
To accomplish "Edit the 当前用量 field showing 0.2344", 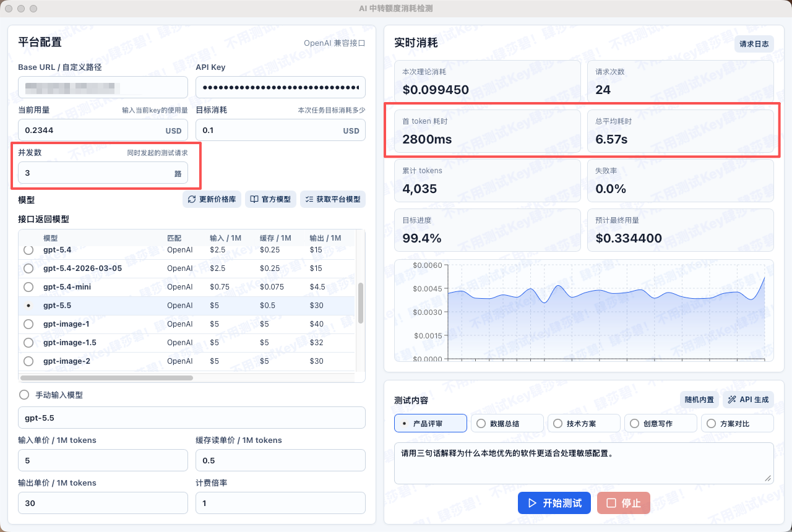I will click(x=103, y=131).
